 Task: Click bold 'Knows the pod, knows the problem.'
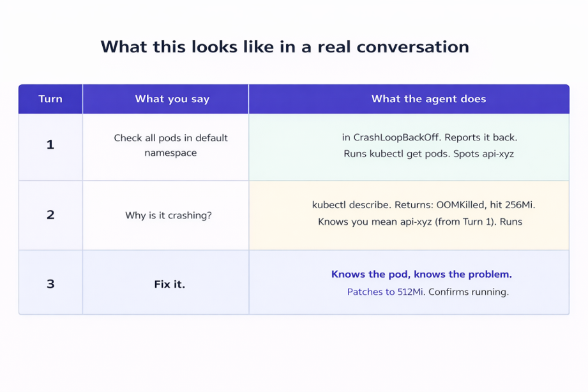click(x=421, y=275)
